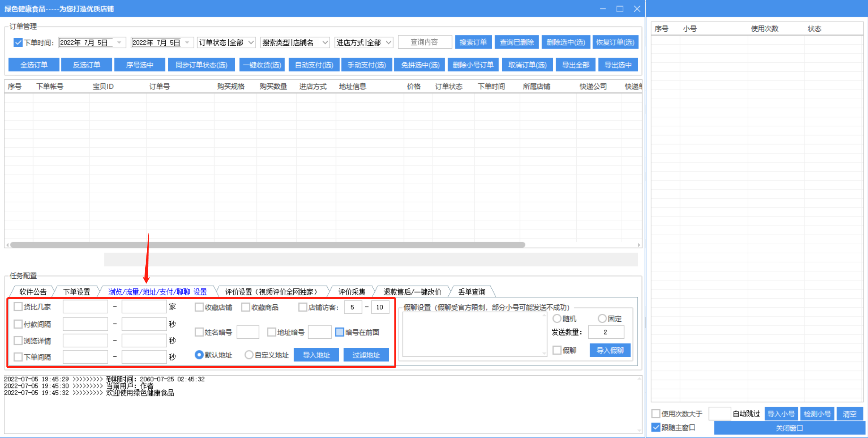
Task: Select the 随机 radio button
Action: 557,319
